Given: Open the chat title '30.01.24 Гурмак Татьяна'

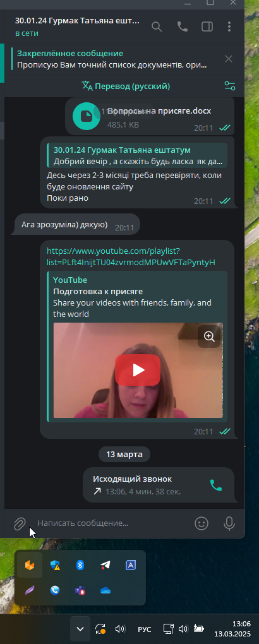Looking at the screenshot, I should (x=77, y=21).
